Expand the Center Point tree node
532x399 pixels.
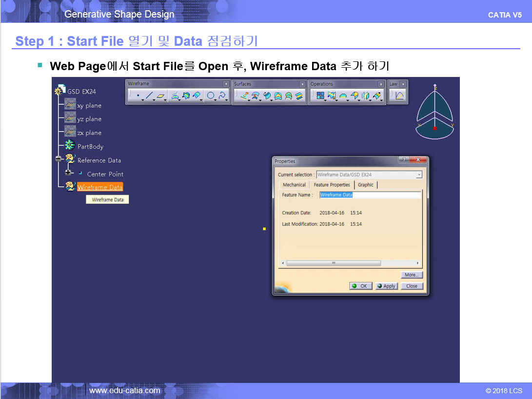pos(68,173)
